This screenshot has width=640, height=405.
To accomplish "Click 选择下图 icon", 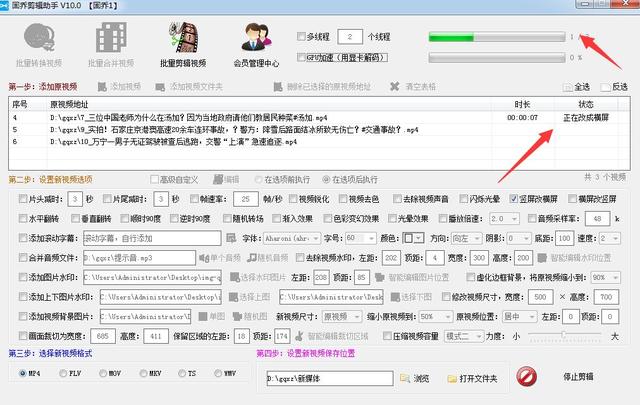I will (395, 297).
